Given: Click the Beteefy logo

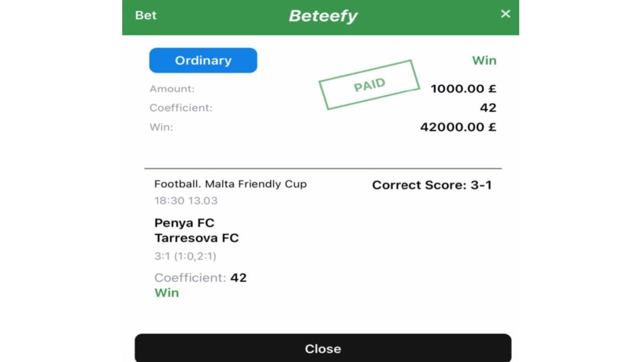Looking at the screenshot, I should pos(323,16).
